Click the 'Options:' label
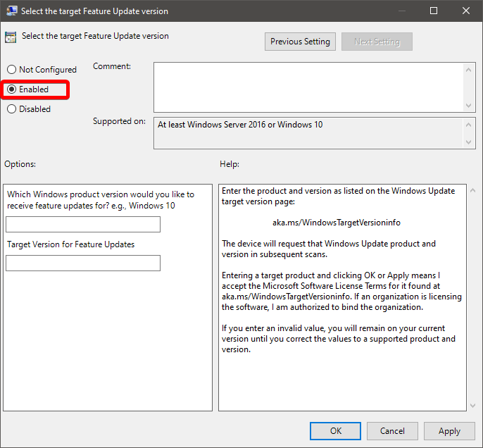The image size is (483, 448). pos(20,164)
